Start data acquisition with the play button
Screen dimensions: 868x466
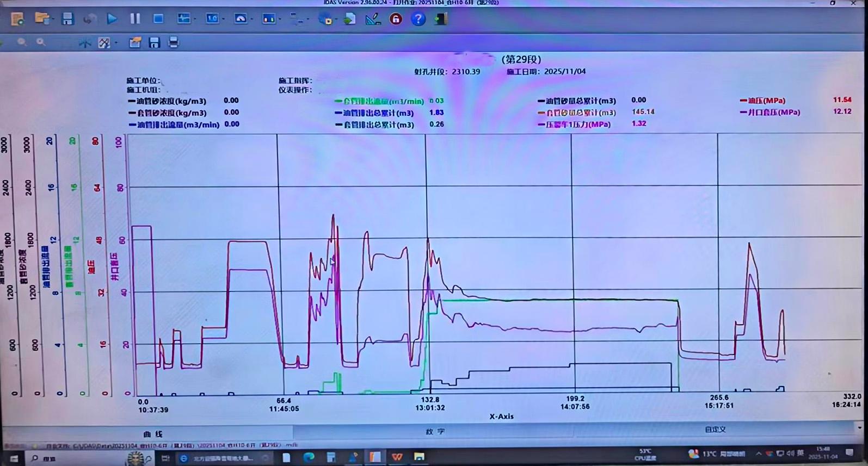[112, 19]
